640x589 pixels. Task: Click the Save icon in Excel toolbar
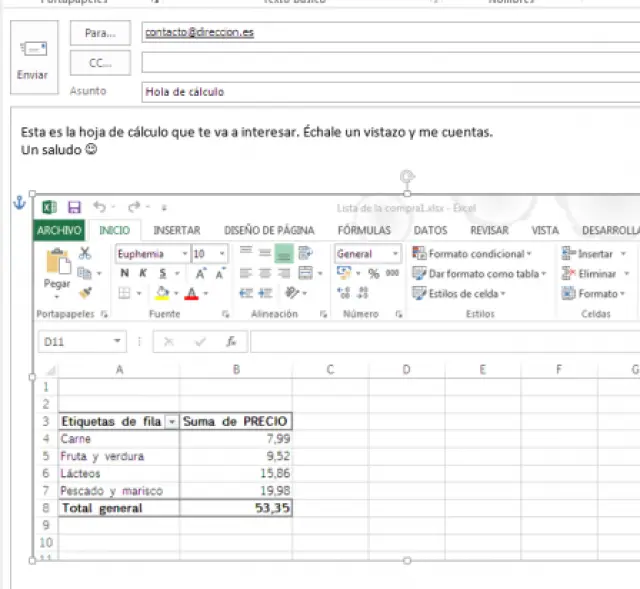point(74,208)
